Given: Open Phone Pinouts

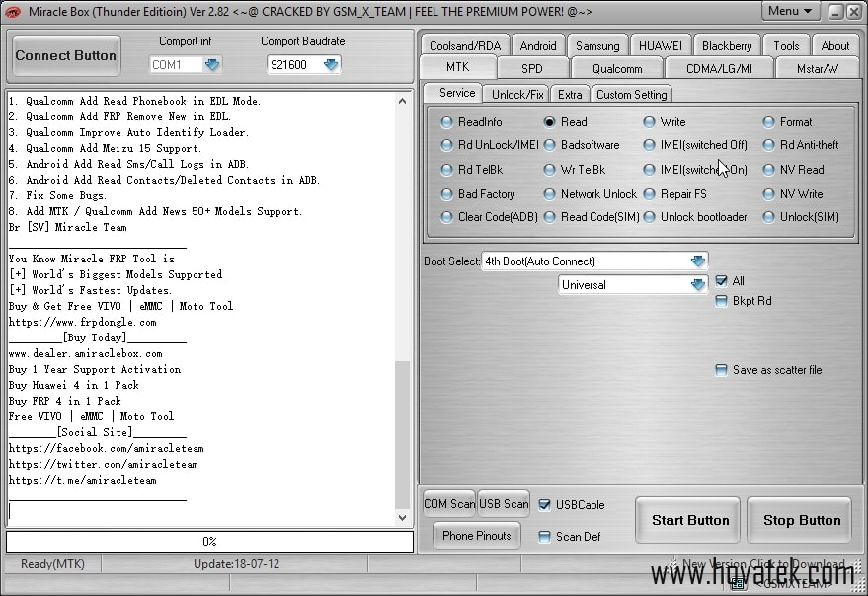Looking at the screenshot, I should coord(477,536).
